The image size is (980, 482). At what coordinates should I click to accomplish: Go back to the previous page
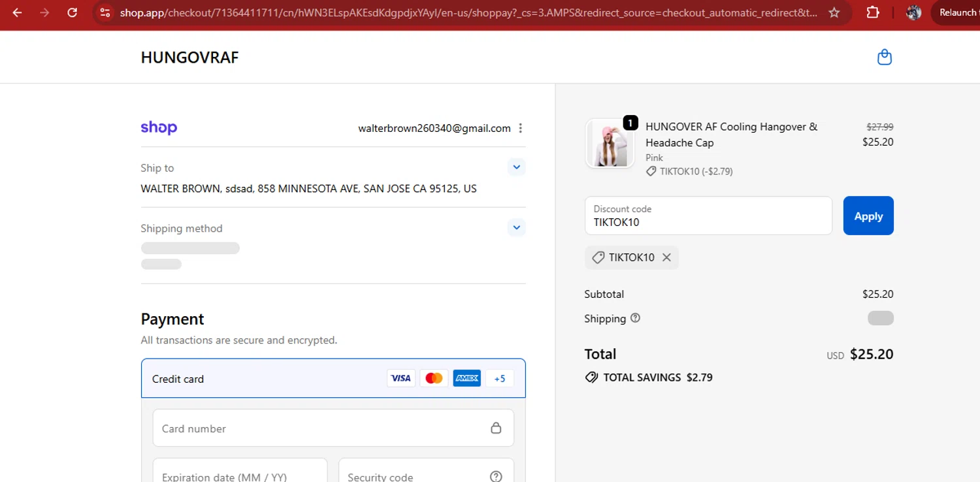click(x=17, y=12)
